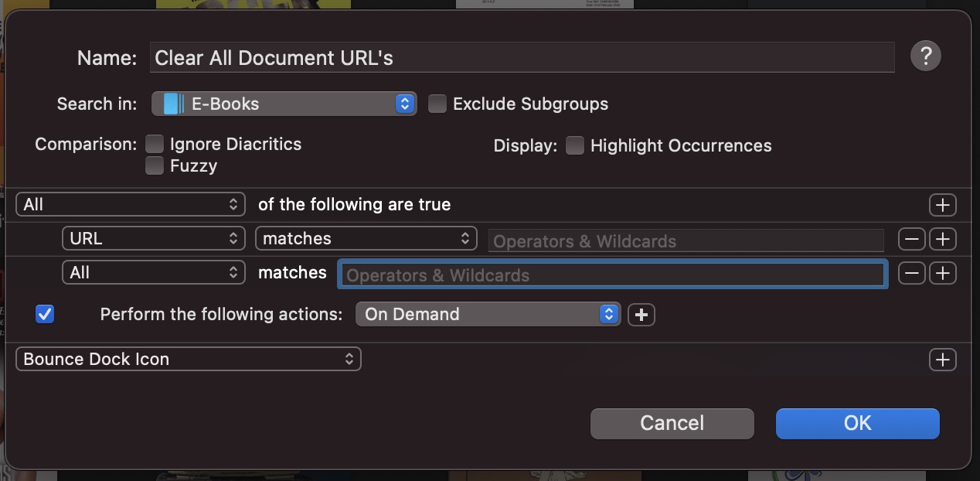Click the Cancel button
Viewport: 980px width, 481px height.
point(672,423)
